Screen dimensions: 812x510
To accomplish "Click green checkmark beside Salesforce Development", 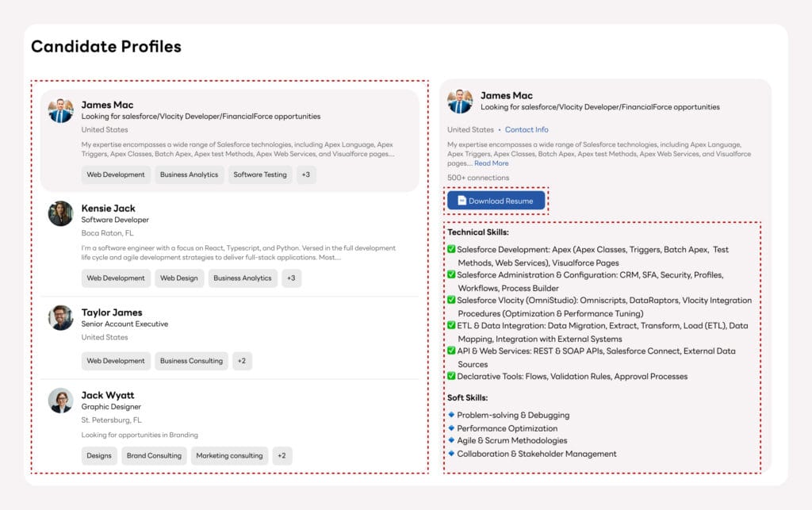I will [451, 249].
